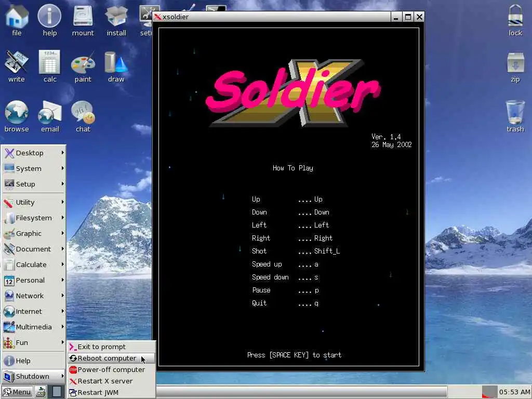The height and width of the screenshot is (399, 532).
Task: Open the install desktop icon
Action: (x=116, y=20)
